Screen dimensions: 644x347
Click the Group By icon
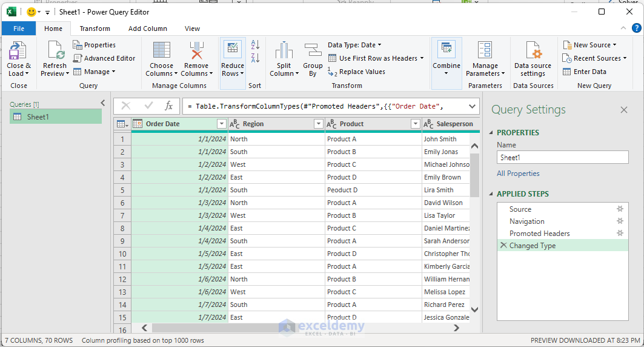(313, 52)
